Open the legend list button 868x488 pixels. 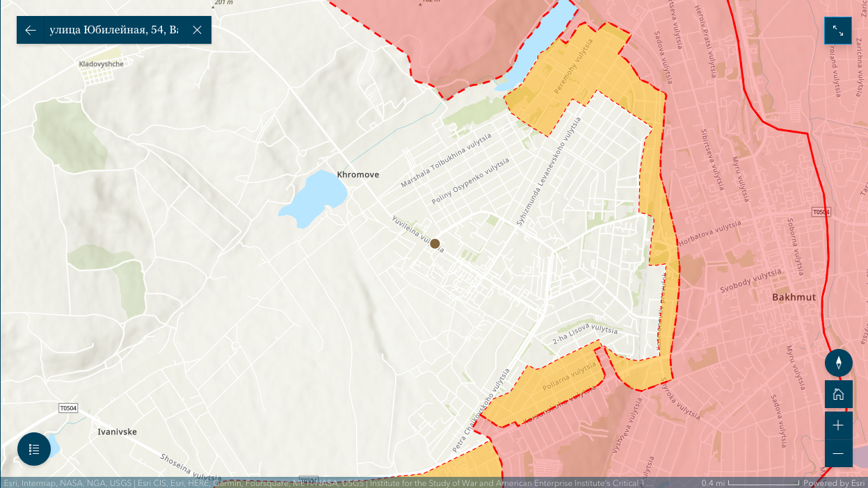click(x=34, y=449)
